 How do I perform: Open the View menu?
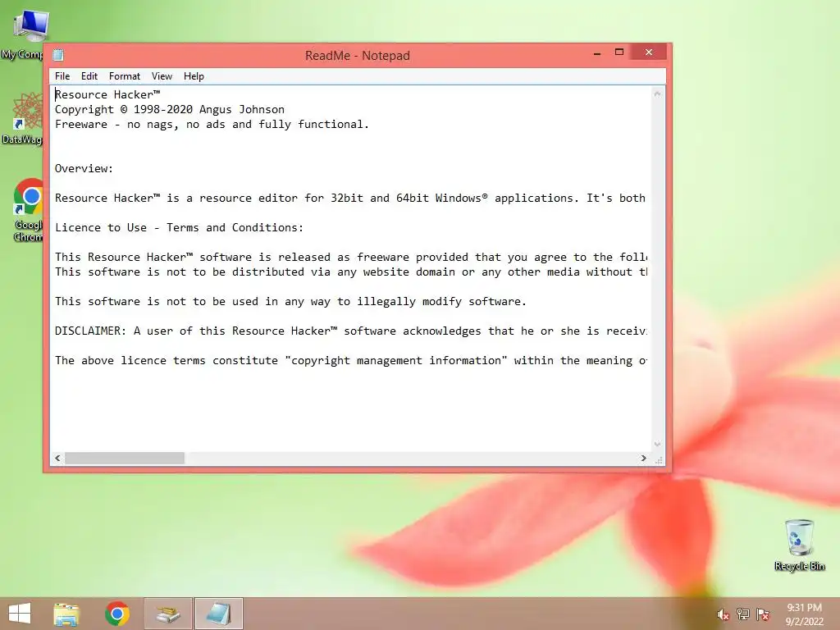(x=162, y=76)
